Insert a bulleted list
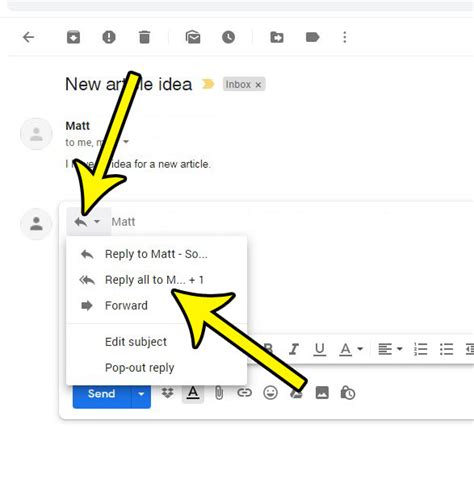The image size is (474, 499). (x=446, y=349)
